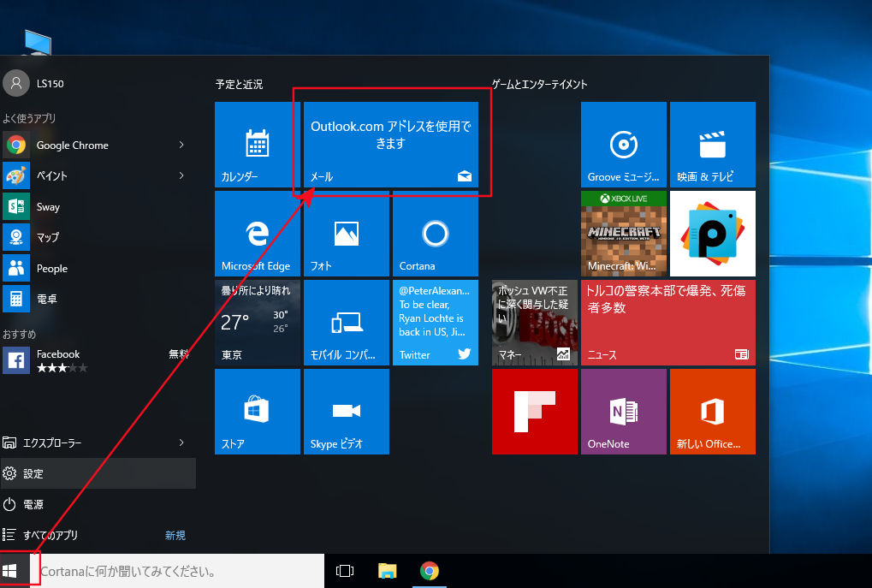
Task: Open エクスプローラー from the Start menu
Action: click(x=98, y=442)
